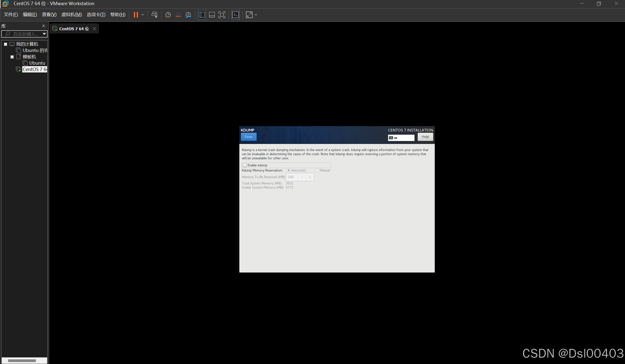Close the 库 library panel
The image size is (625, 364).
[44, 26]
